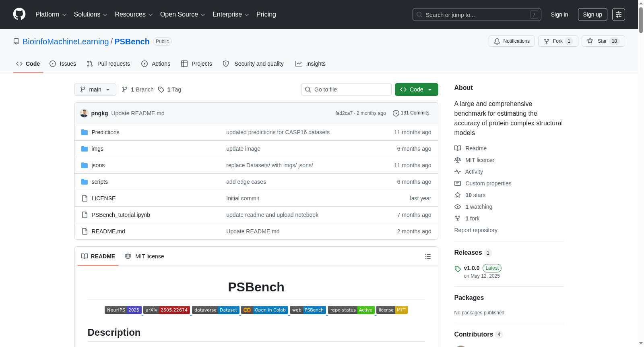Switch to the Insights tab
The image size is (644, 347).
(310, 64)
